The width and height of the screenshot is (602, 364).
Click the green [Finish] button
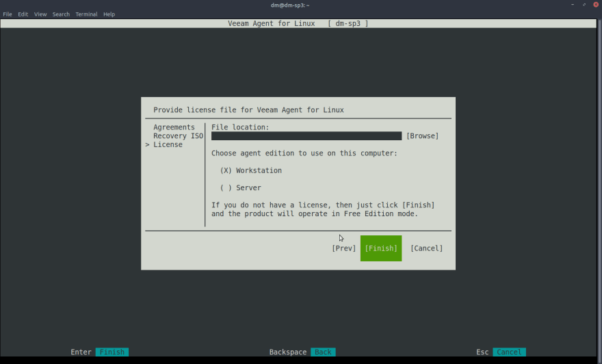(381, 248)
